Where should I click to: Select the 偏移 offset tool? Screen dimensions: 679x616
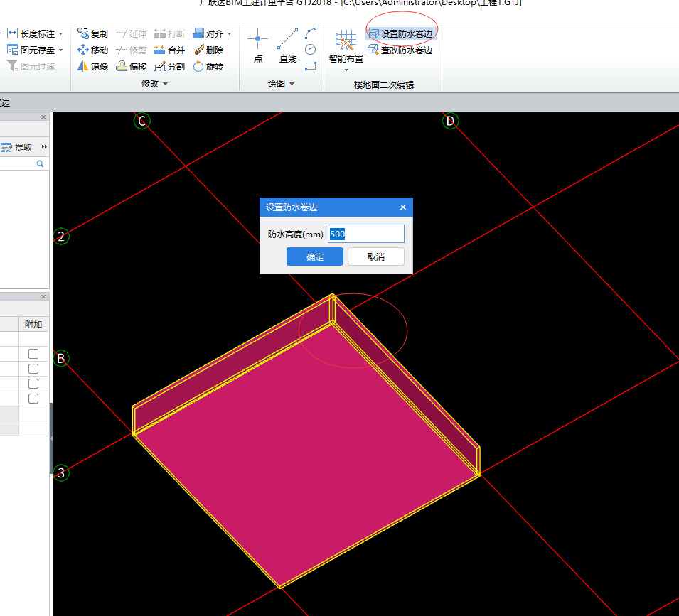(131, 66)
